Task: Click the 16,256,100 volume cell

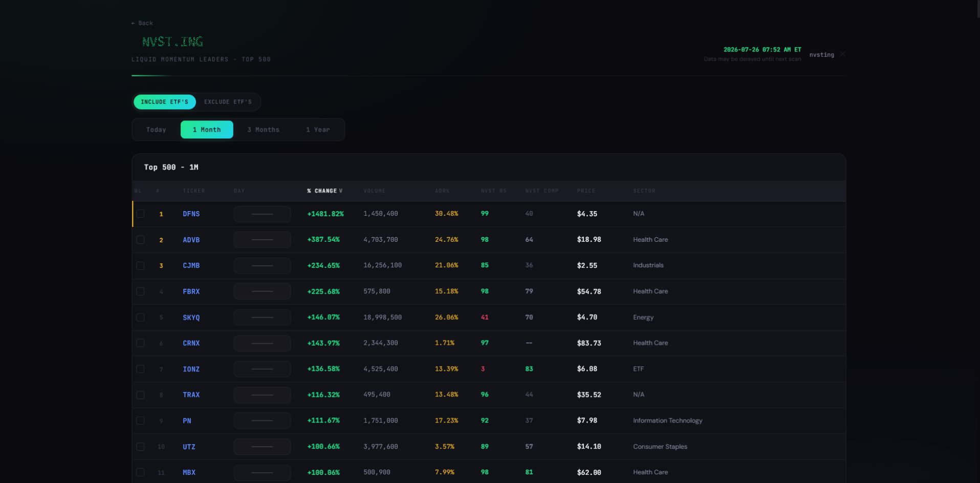Action: tap(382, 265)
